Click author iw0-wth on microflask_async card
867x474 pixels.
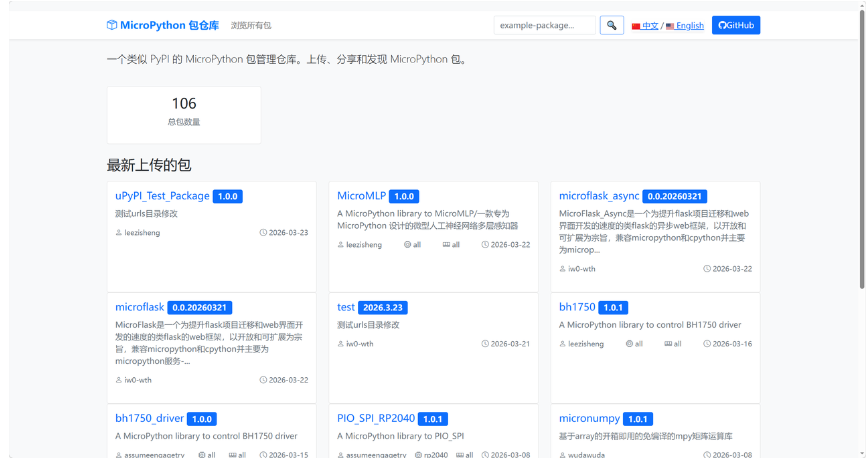tap(582, 269)
